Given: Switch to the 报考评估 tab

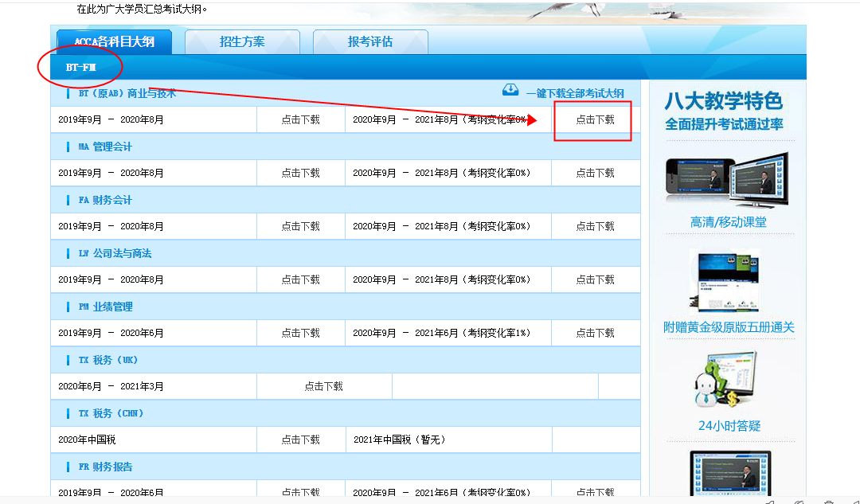Looking at the screenshot, I should coord(370,42).
